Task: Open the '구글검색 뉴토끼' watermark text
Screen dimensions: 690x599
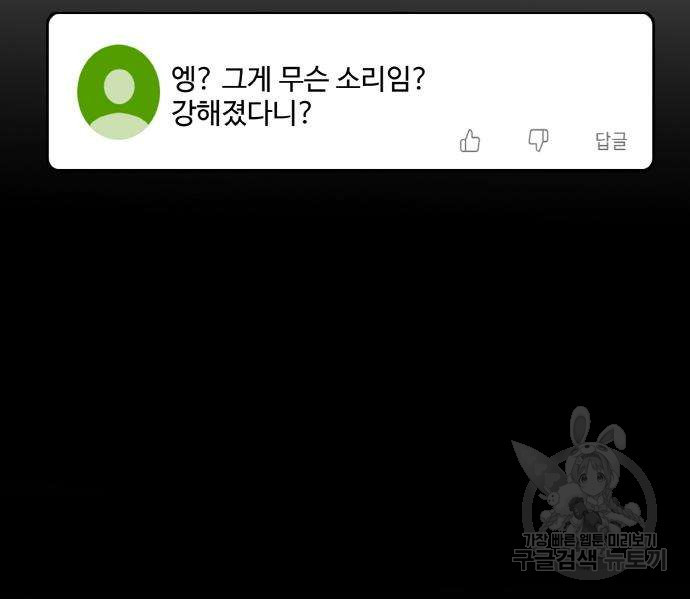Action: pos(589,559)
